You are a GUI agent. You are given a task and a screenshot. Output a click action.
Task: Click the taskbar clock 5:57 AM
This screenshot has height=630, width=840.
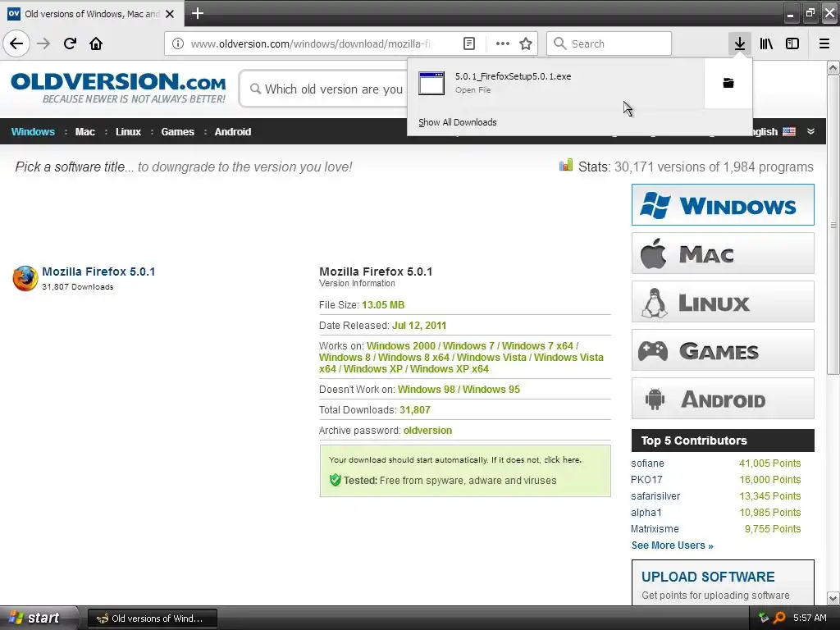(x=810, y=618)
